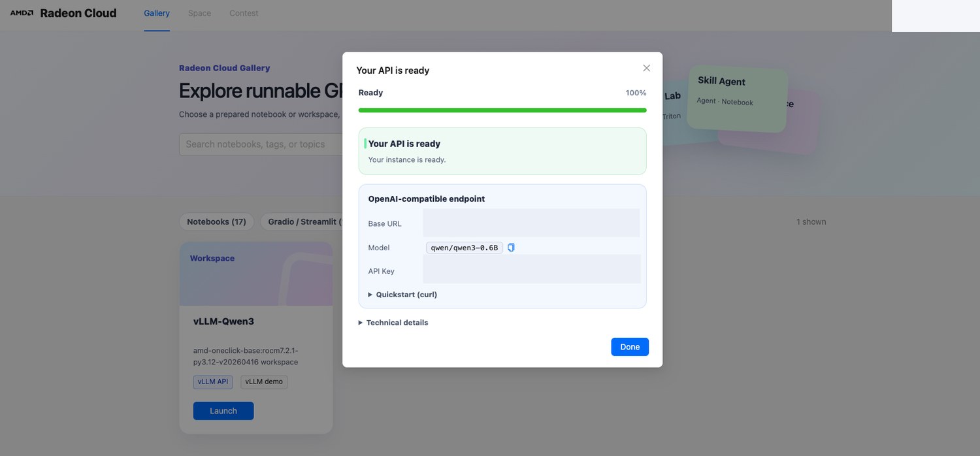
Task: Click the AMD Radeon Cloud logo
Action: pyautogui.click(x=63, y=13)
